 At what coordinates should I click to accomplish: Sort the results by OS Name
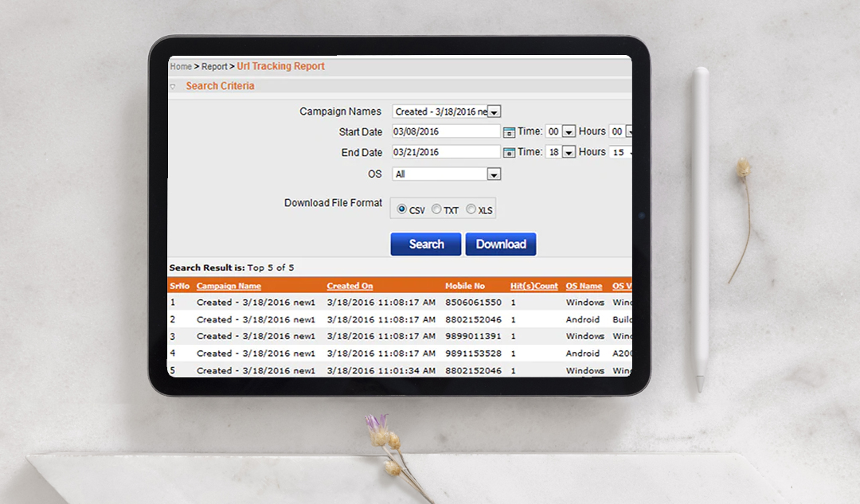point(584,285)
